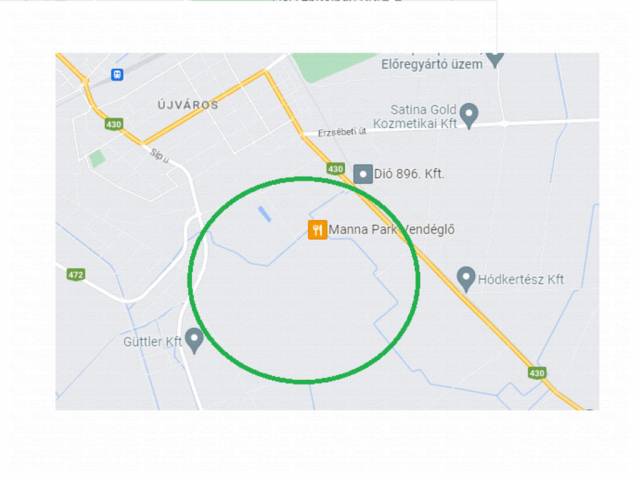Click the Dió 896. Kft. text label
This screenshot has height=480, width=640.
point(409,174)
